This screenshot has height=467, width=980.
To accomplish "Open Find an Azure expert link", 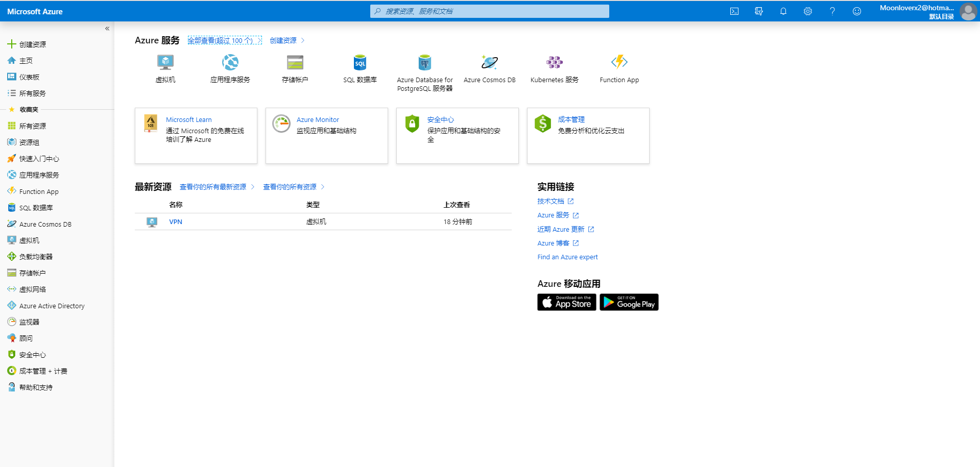I will click(x=567, y=257).
